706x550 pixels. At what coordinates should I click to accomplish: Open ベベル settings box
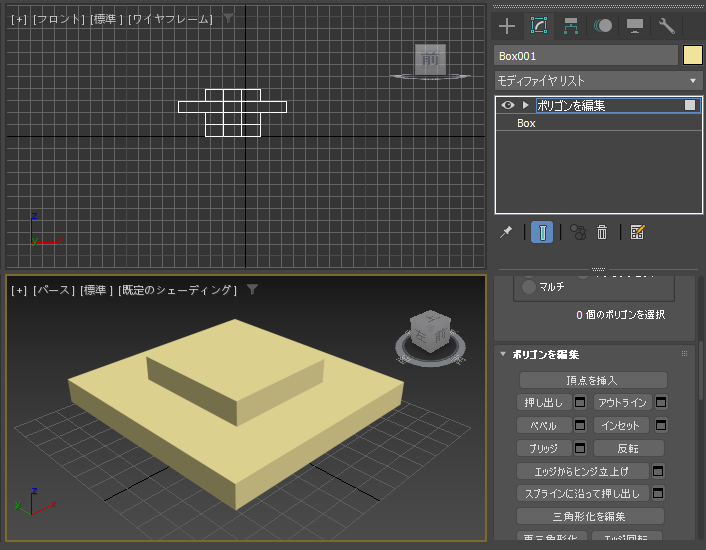580,425
